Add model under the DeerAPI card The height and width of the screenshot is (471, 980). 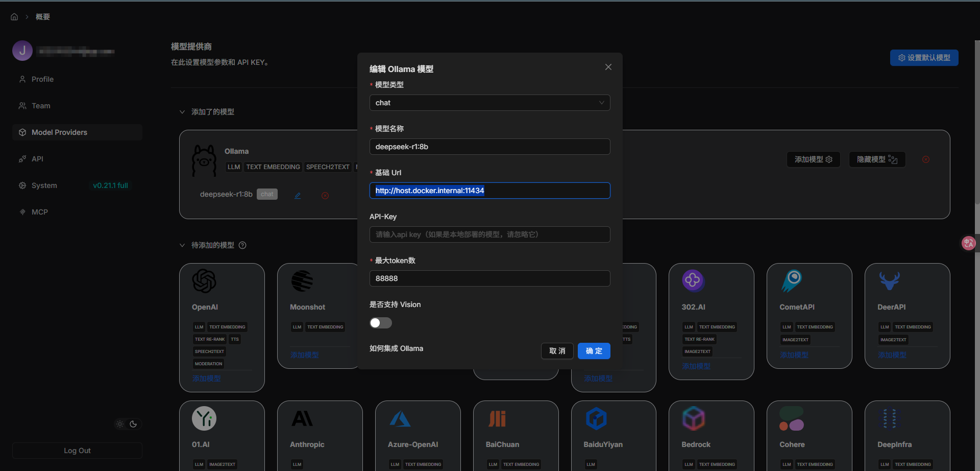click(x=892, y=355)
